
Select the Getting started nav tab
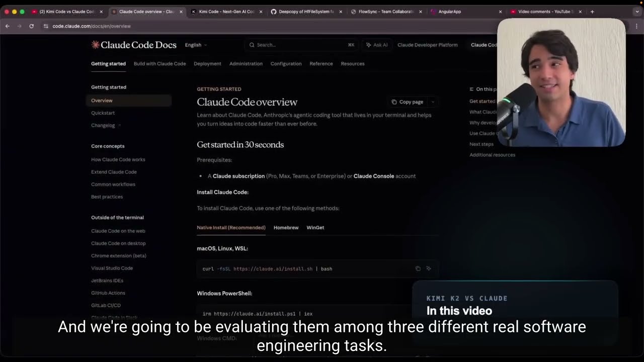point(108,64)
